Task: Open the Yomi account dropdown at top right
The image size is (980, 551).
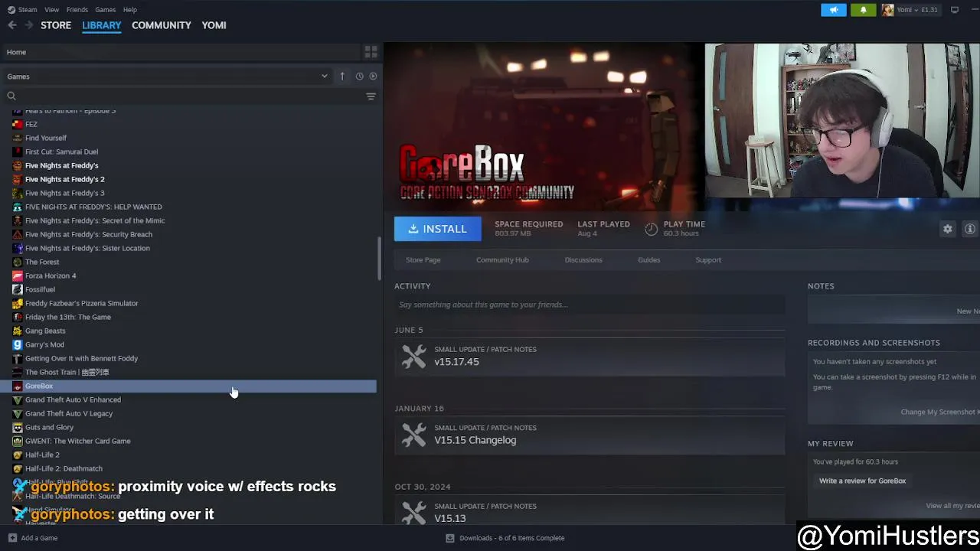Action: coord(910,10)
